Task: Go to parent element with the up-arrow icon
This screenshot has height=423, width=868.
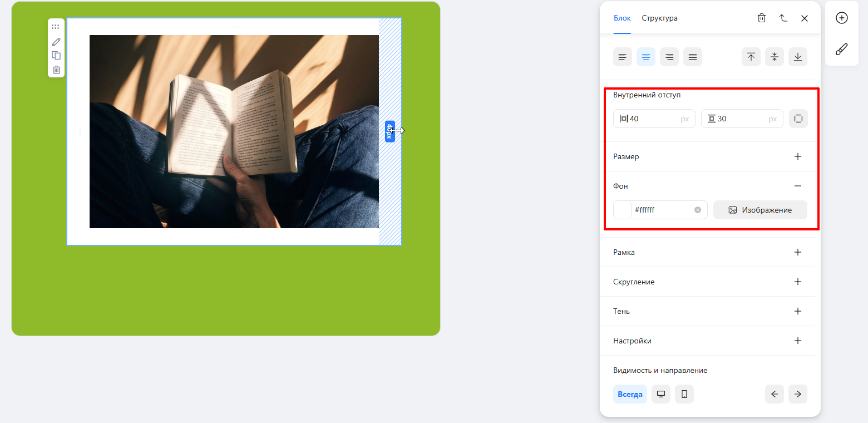Action: pyautogui.click(x=783, y=18)
